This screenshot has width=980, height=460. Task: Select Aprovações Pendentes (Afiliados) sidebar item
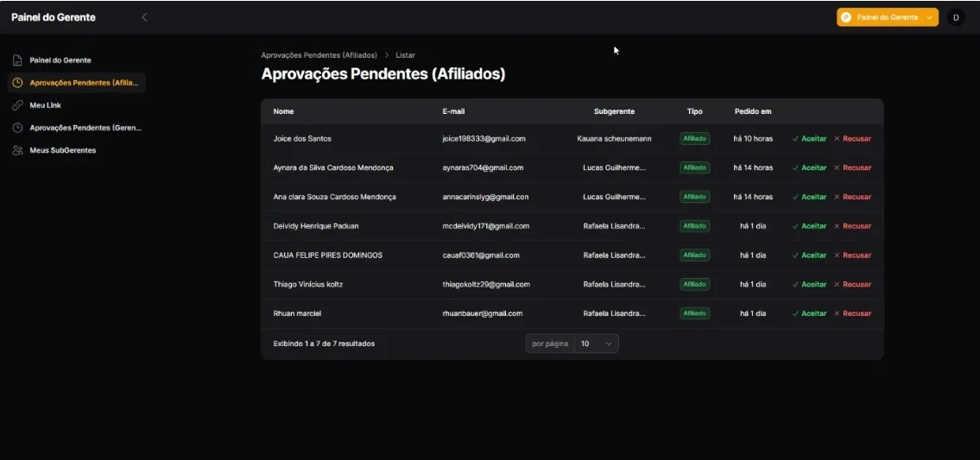tap(76, 83)
